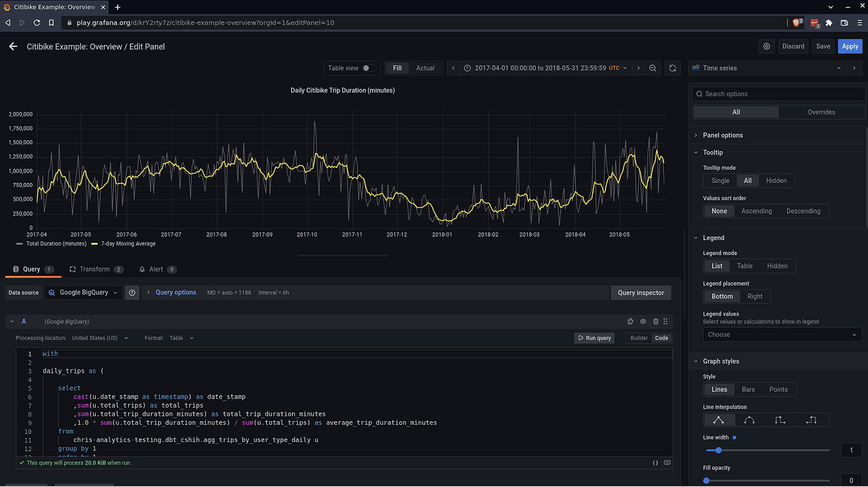The image size is (868, 487).
Task: Refresh the dashboard panel data
Action: [x=672, y=68]
